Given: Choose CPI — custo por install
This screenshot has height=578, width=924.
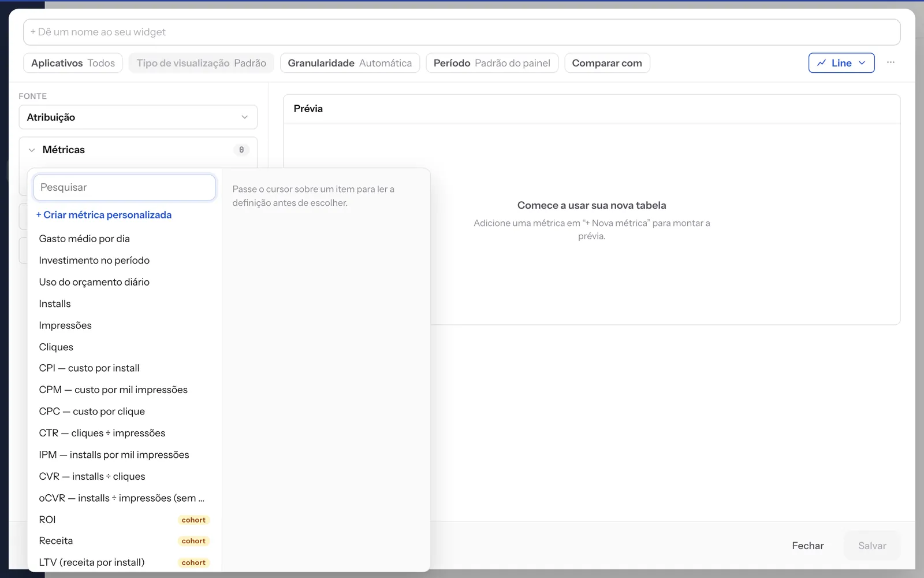Looking at the screenshot, I should point(124,368).
